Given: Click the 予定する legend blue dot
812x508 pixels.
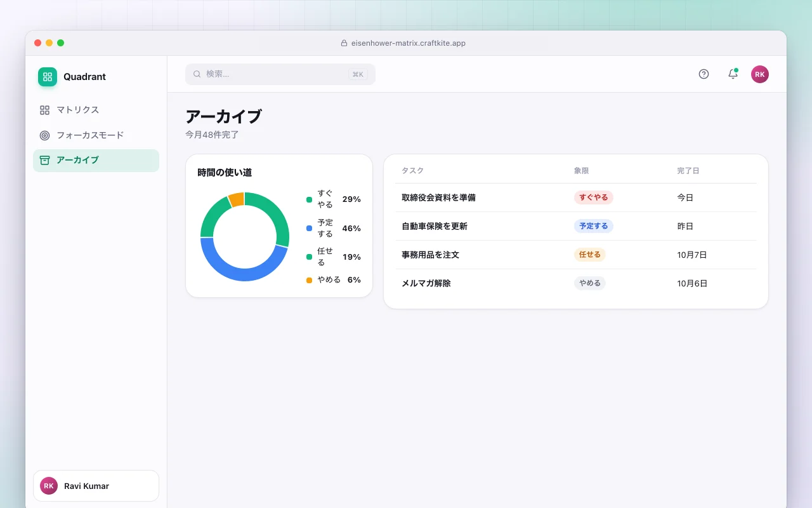Looking at the screenshot, I should [309, 228].
